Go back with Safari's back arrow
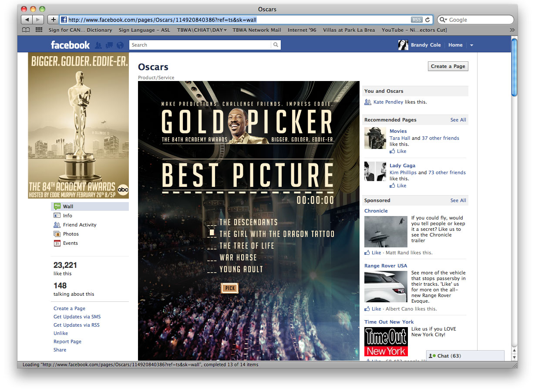Image resolution: width=535 pixels, height=392 pixels. click(27, 20)
